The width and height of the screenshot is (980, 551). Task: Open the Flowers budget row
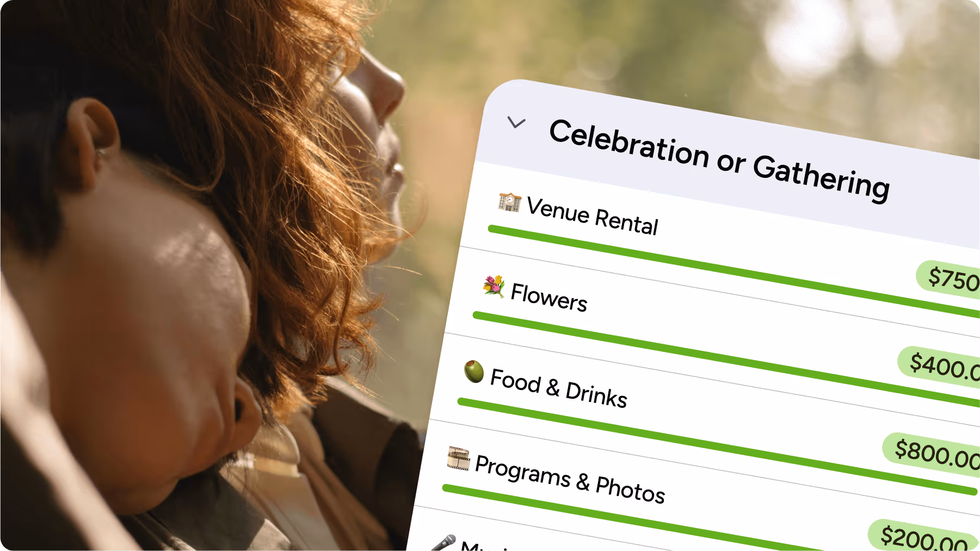(549, 298)
